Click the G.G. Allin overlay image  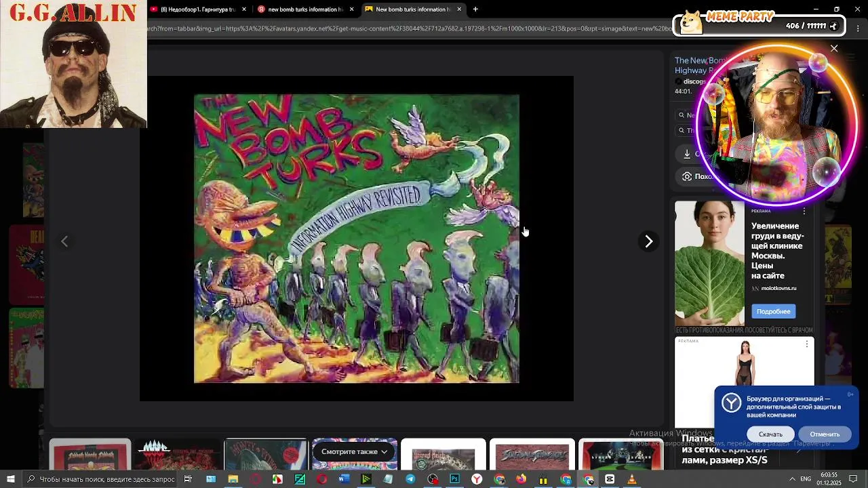[x=73, y=64]
